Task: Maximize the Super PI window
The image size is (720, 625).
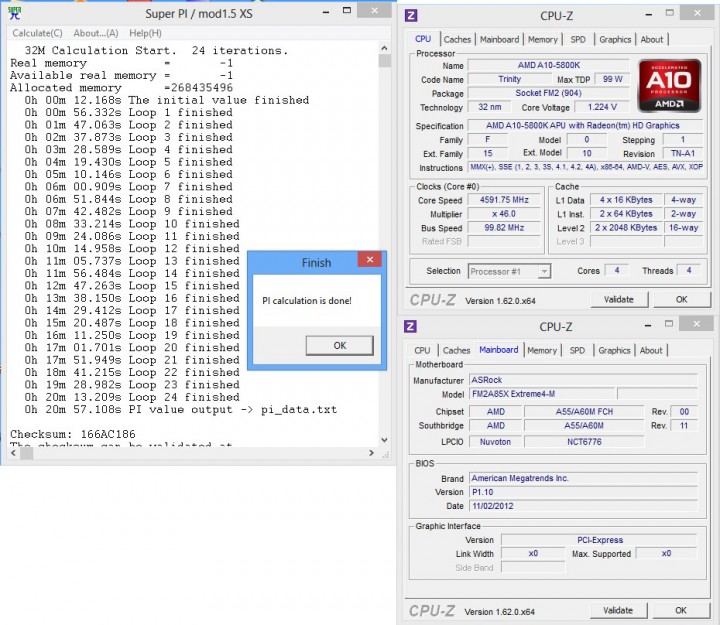Action: (x=347, y=11)
